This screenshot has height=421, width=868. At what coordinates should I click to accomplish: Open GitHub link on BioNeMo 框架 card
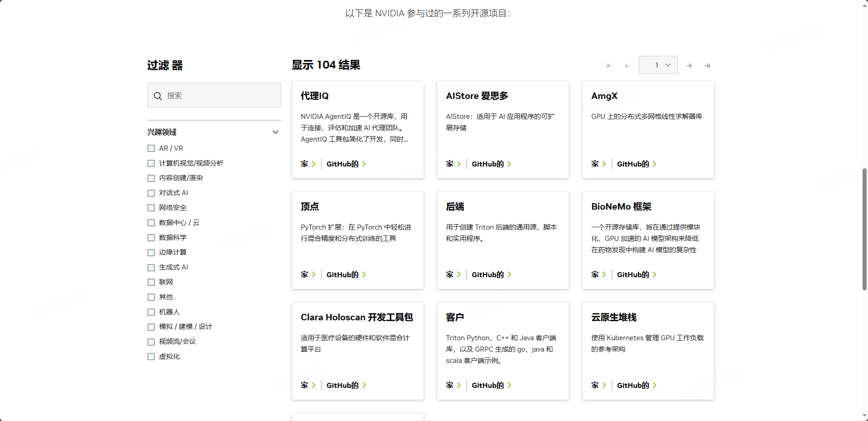637,274
